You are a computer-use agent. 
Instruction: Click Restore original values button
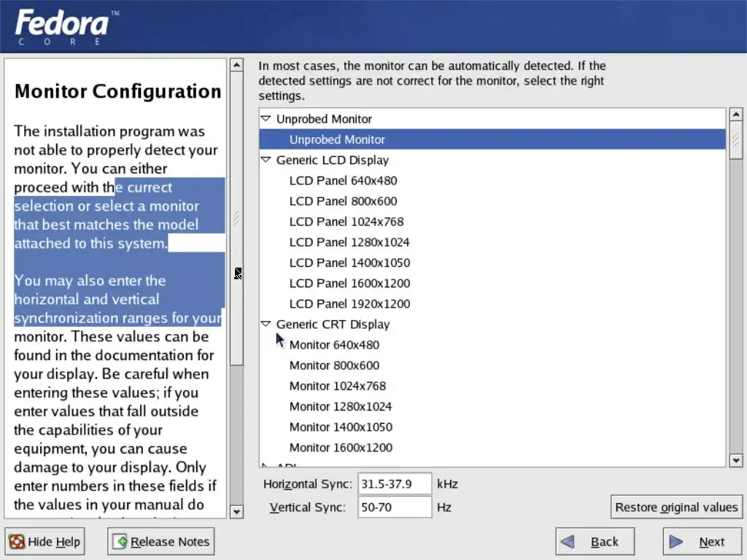point(676,507)
